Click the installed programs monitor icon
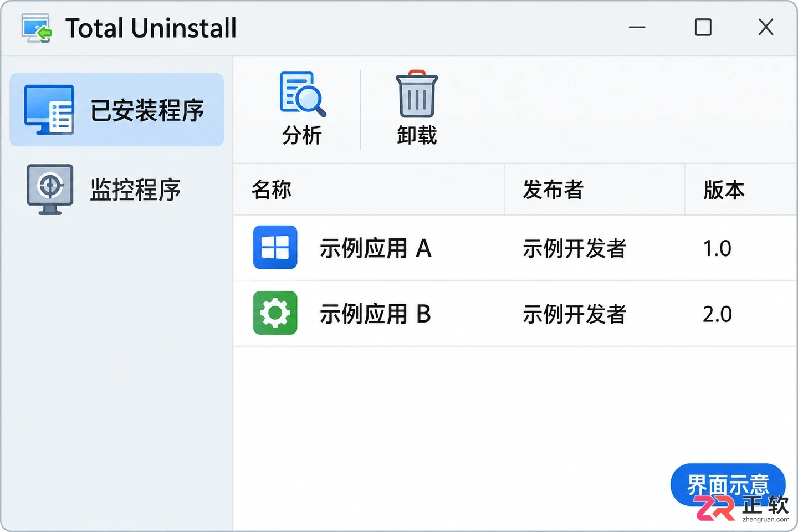This screenshot has height=532, width=798. 49,110
